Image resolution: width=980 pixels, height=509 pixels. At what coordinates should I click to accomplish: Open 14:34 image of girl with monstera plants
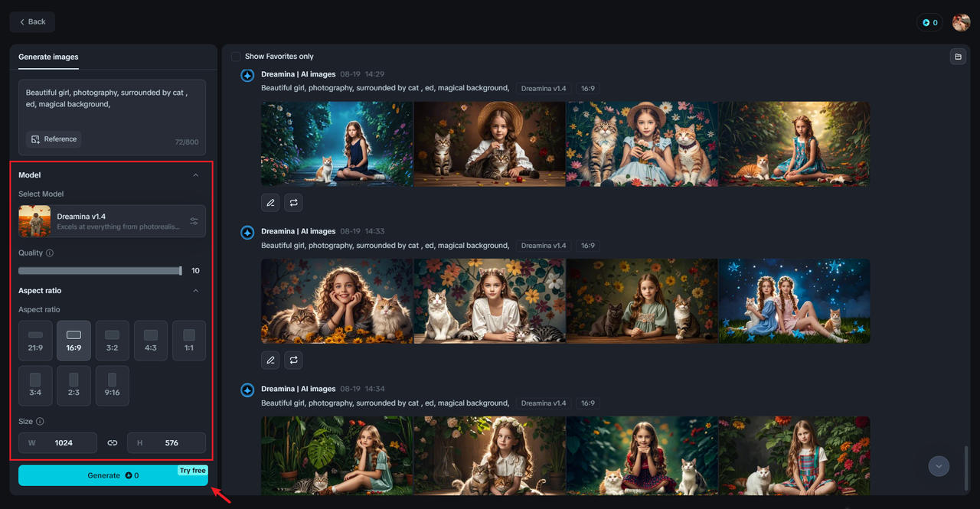pyautogui.click(x=337, y=456)
